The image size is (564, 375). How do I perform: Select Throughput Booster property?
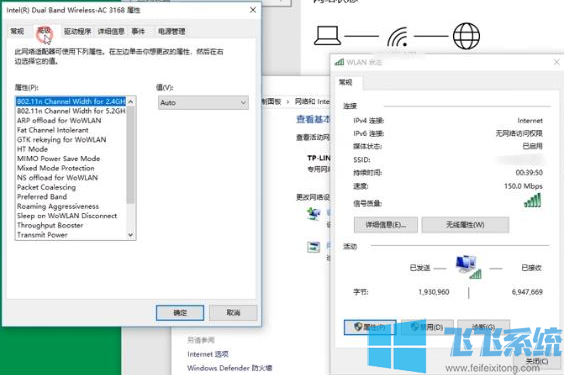point(50,225)
